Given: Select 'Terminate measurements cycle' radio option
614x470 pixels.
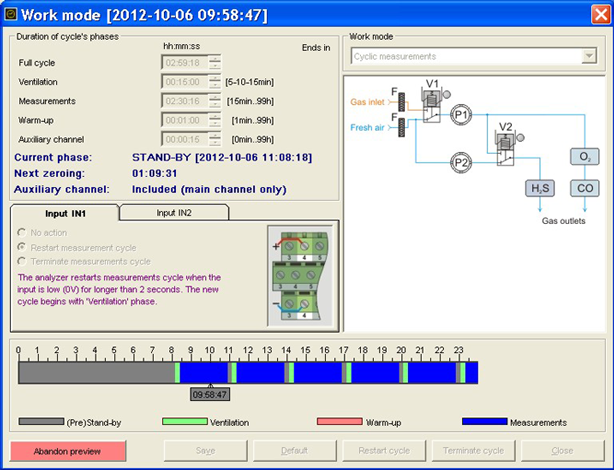Looking at the screenshot, I should click(x=23, y=261).
